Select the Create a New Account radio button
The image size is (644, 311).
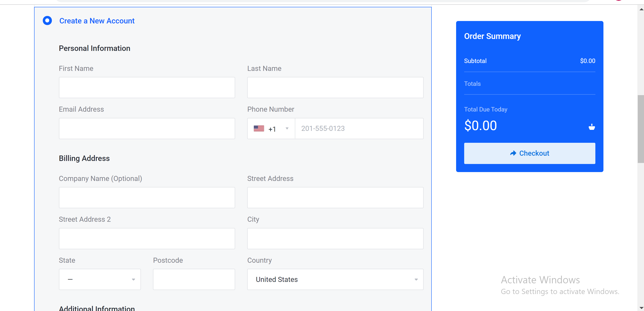coord(47,21)
